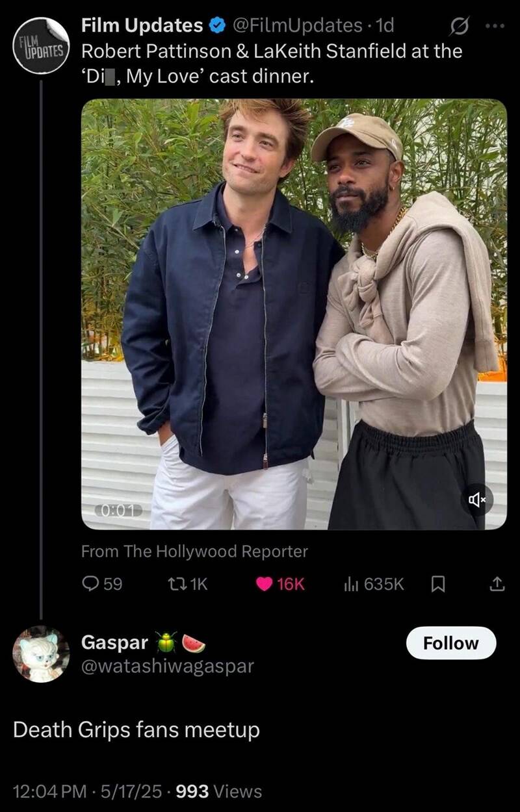Bookmark the Film Updates post
This screenshot has width=520, height=812.
click(438, 584)
